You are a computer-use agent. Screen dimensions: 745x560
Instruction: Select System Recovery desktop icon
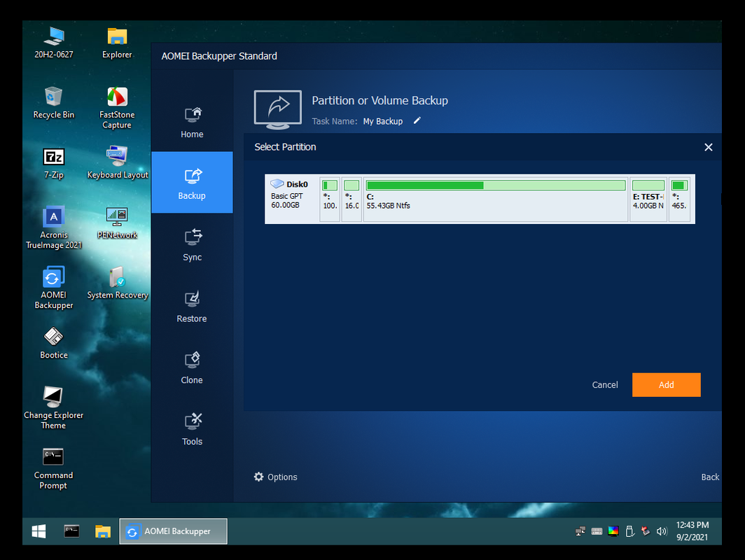(x=118, y=283)
